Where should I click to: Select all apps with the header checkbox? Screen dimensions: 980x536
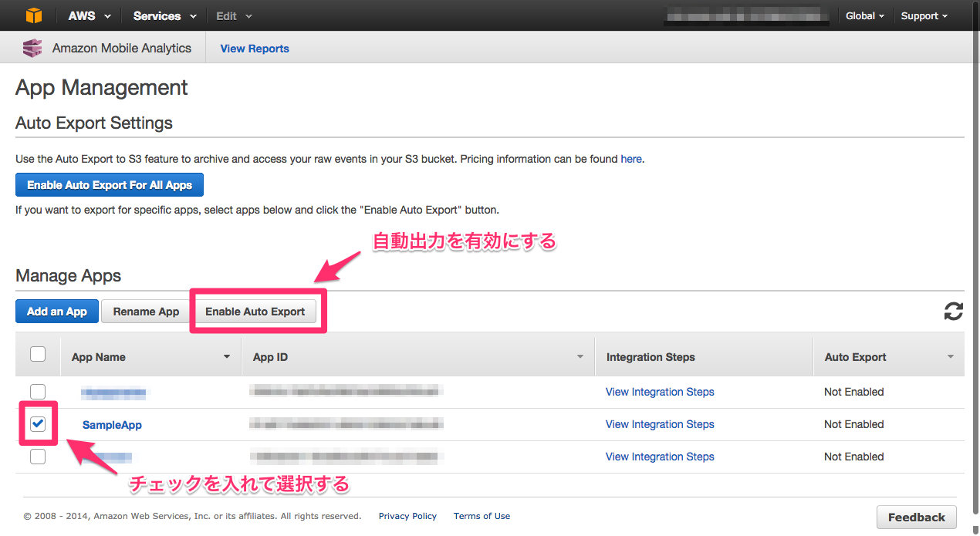[37, 353]
